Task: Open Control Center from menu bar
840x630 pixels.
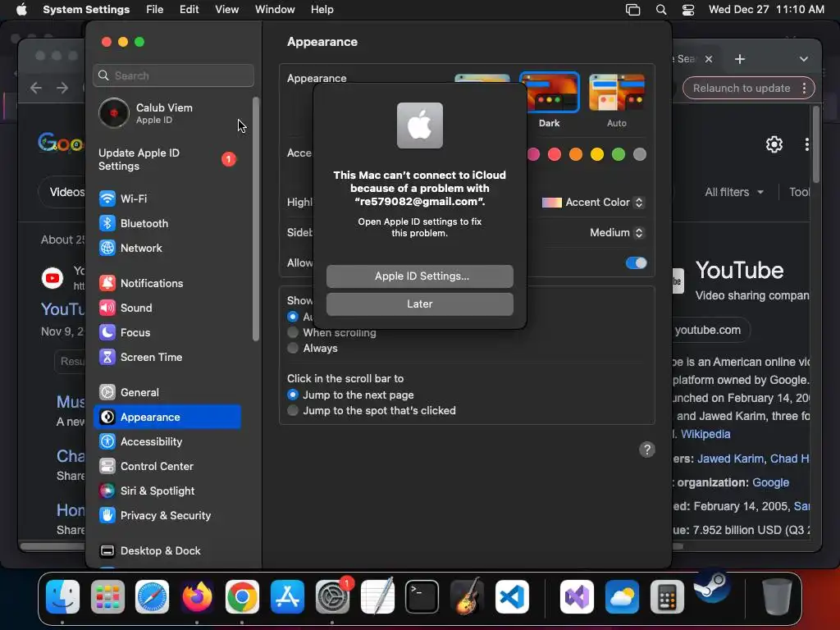Action: pos(688,10)
